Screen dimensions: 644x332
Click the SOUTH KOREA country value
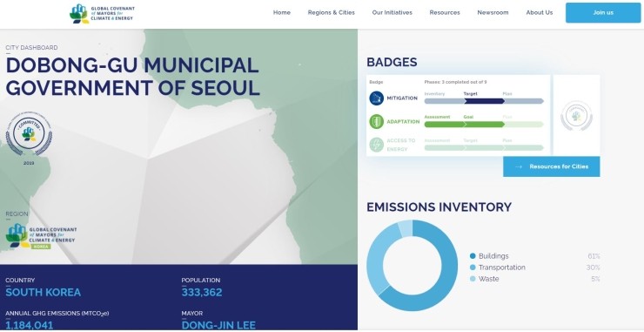pos(44,293)
